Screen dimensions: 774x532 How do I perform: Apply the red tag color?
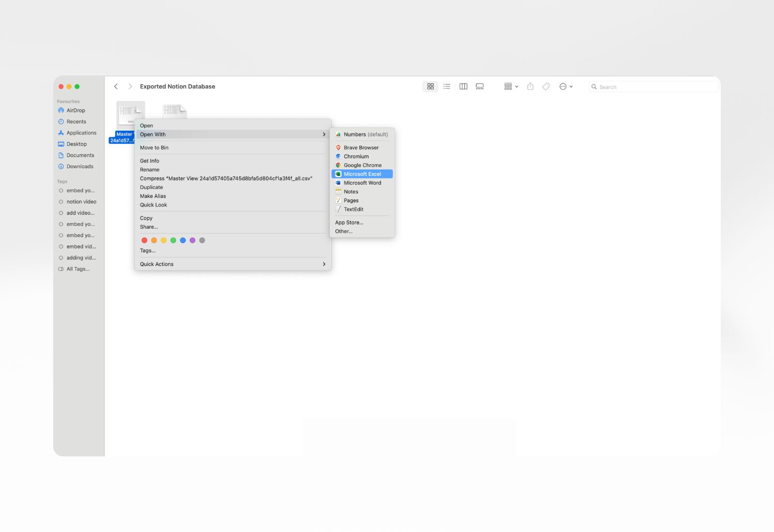point(144,240)
